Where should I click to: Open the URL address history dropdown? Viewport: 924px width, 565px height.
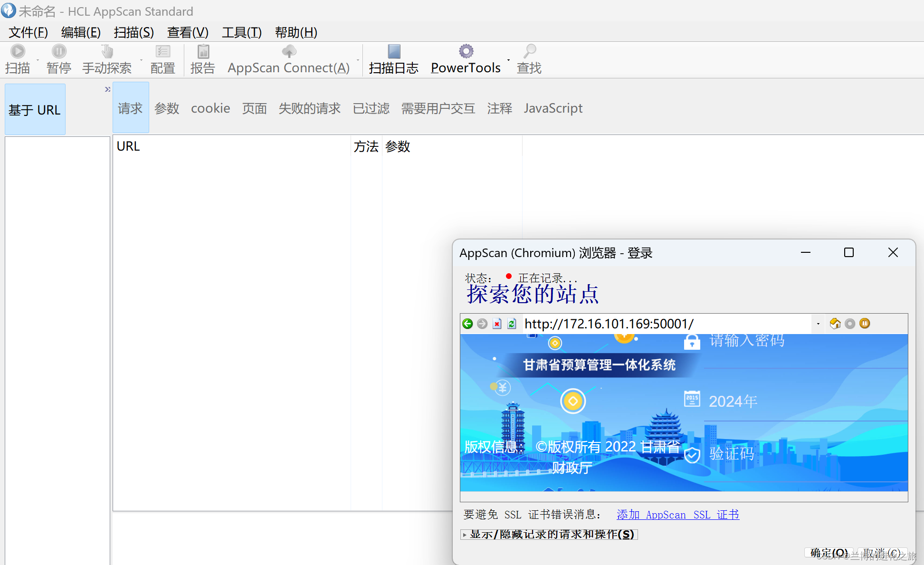(818, 324)
